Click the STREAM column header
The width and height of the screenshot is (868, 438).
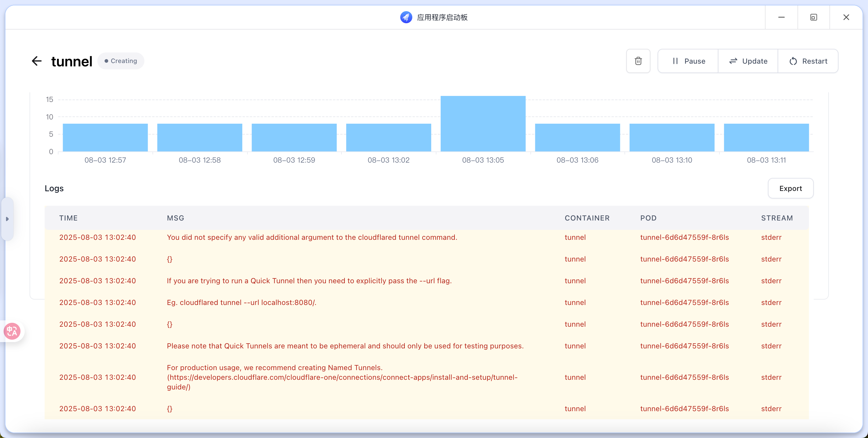click(777, 218)
